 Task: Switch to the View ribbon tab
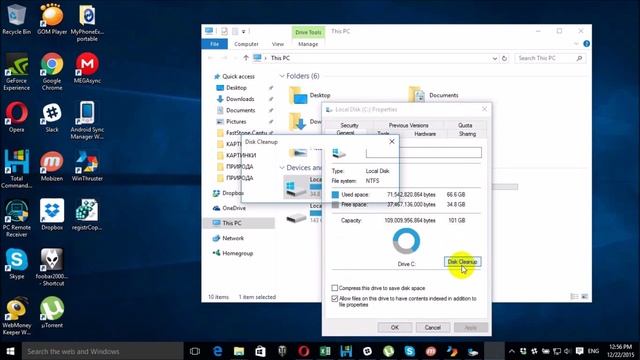tap(278, 44)
